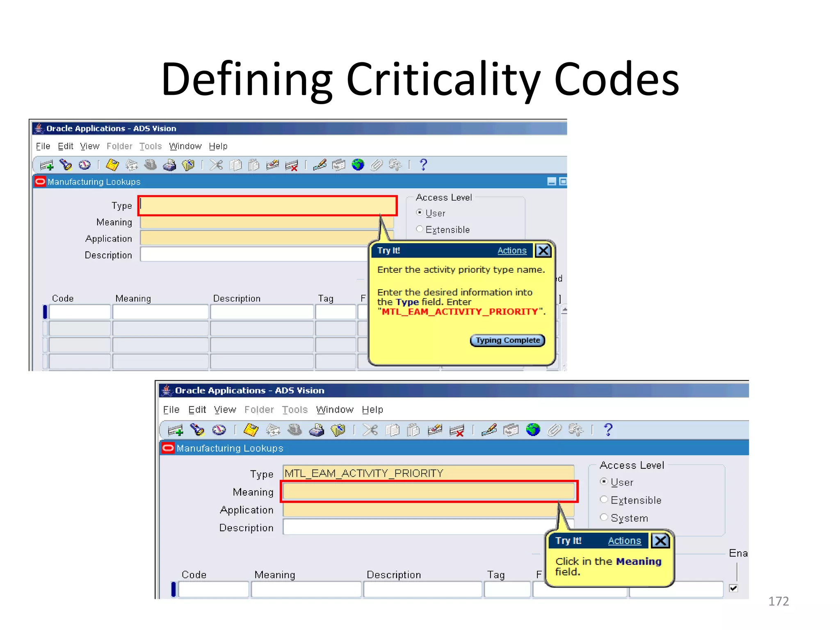Minimize top Manufacturing Lookups inner window
Image resolution: width=840 pixels, height=630 pixels.
coord(552,181)
